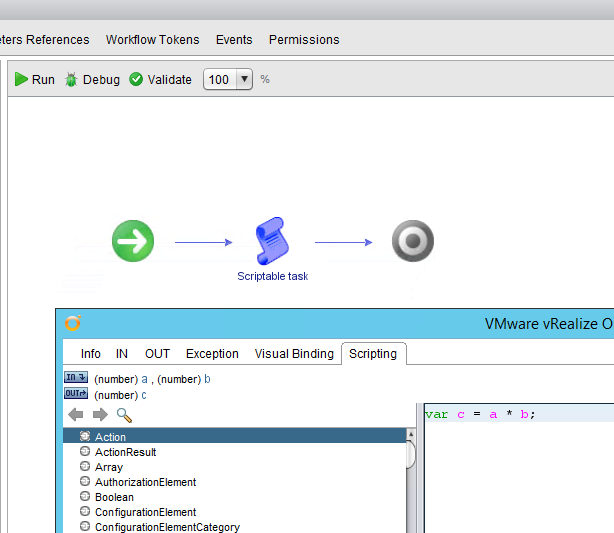Viewport: 614px width, 533px height.
Task: Click the vRealize Orchestrator logo icon
Action: click(x=73, y=323)
